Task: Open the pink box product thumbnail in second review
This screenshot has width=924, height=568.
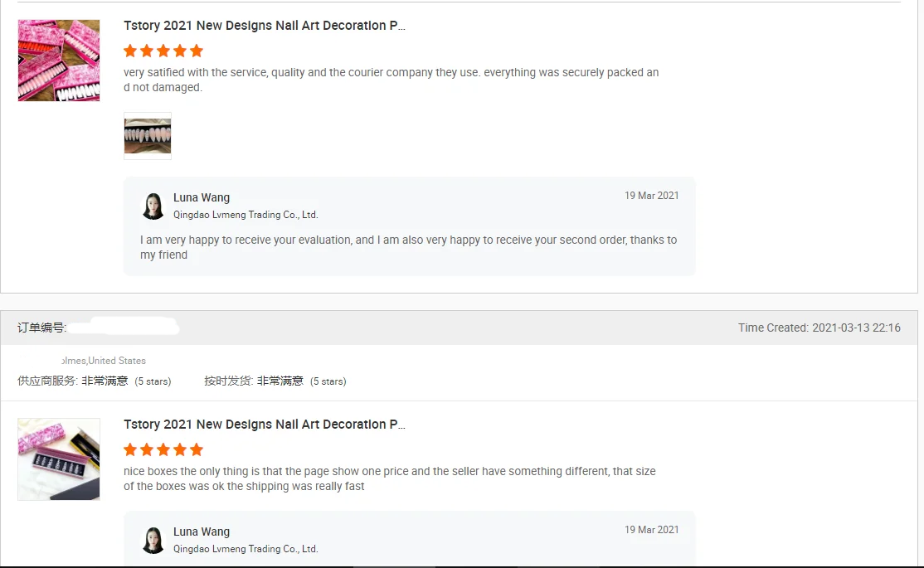Action: coord(59,459)
